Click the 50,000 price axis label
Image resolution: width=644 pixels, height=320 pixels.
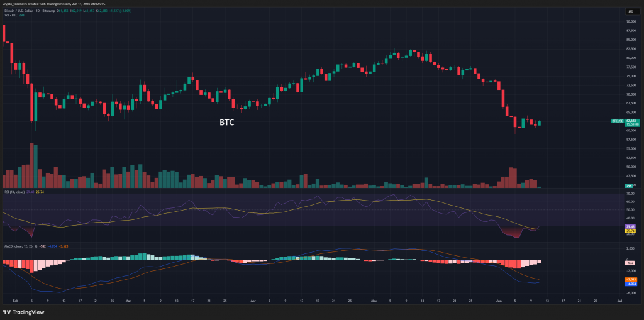click(x=631, y=167)
